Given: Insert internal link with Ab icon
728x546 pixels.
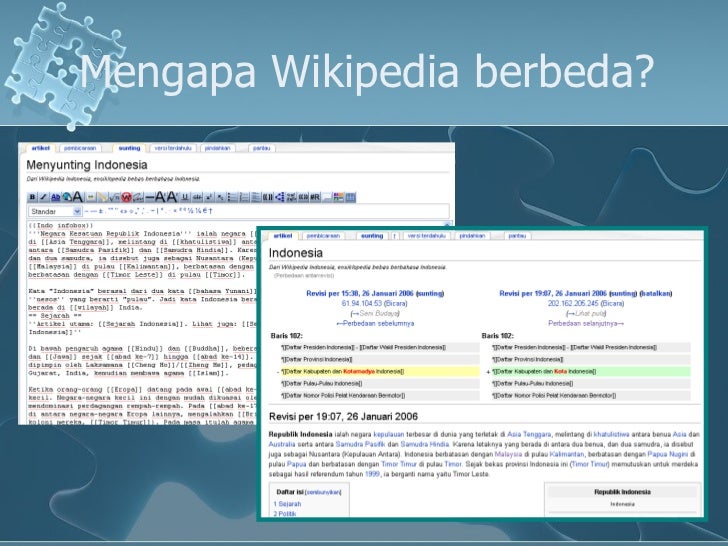Looking at the screenshot, I should [x=56, y=197].
